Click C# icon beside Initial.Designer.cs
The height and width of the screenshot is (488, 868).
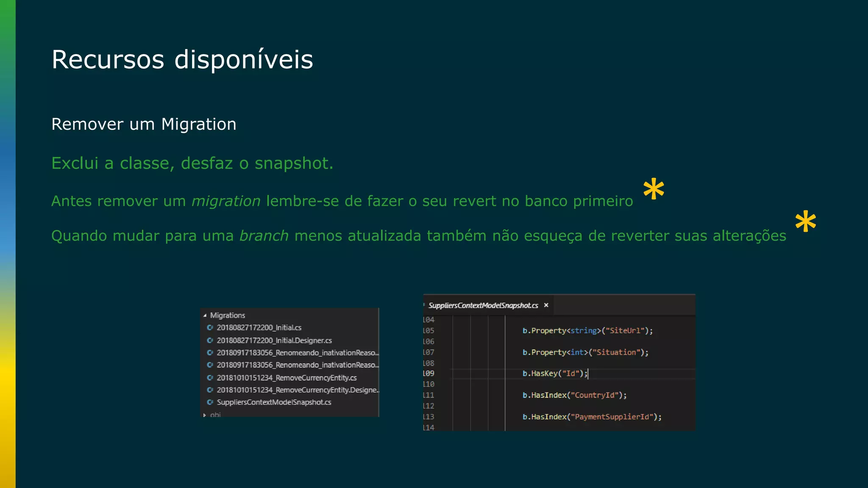[x=210, y=340]
